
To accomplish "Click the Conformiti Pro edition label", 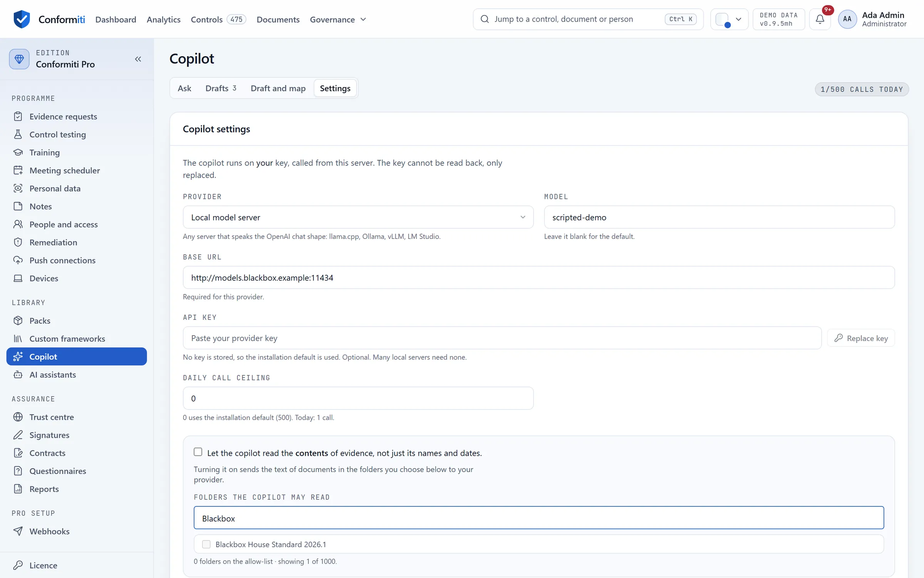I will click(x=65, y=64).
